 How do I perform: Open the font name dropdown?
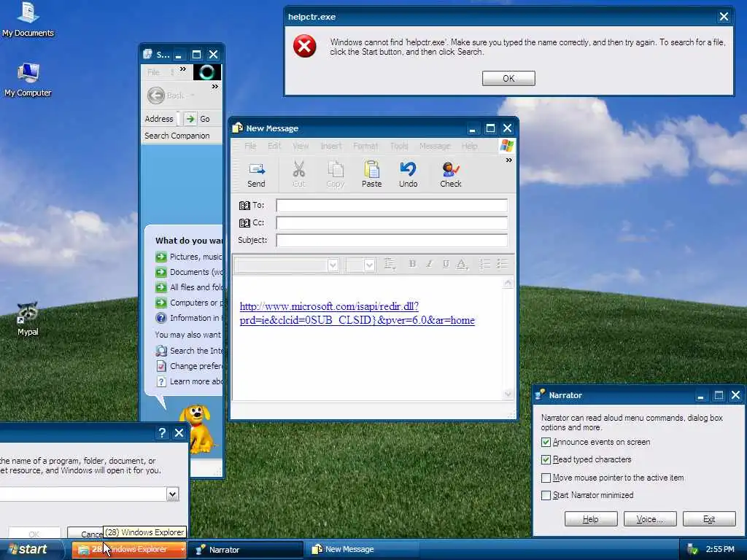pyautogui.click(x=333, y=265)
